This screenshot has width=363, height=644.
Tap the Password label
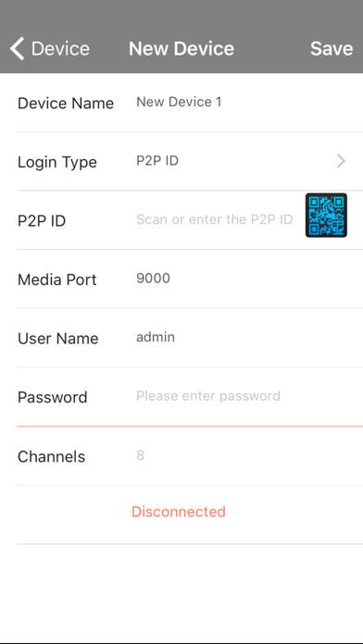click(53, 397)
